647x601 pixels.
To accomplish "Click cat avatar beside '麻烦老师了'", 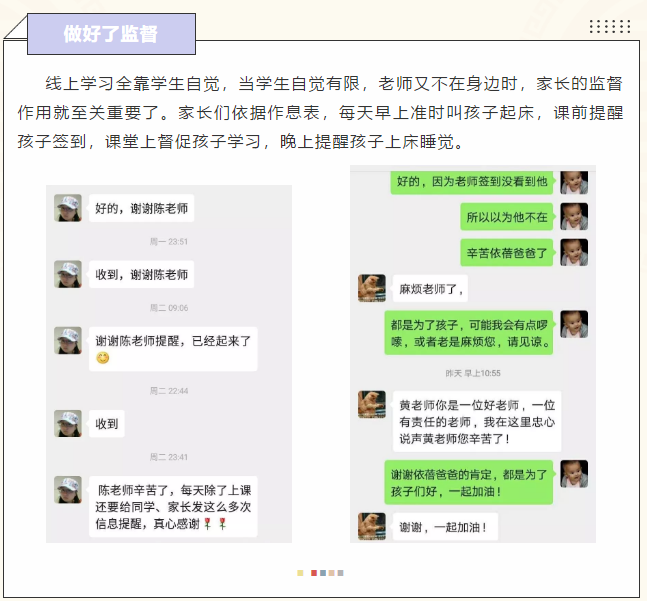I will coord(372,288).
